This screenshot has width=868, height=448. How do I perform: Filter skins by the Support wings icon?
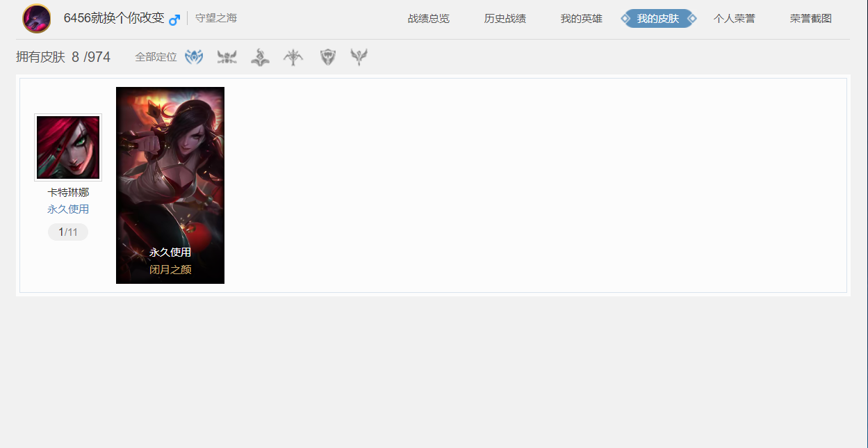click(x=359, y=57)
